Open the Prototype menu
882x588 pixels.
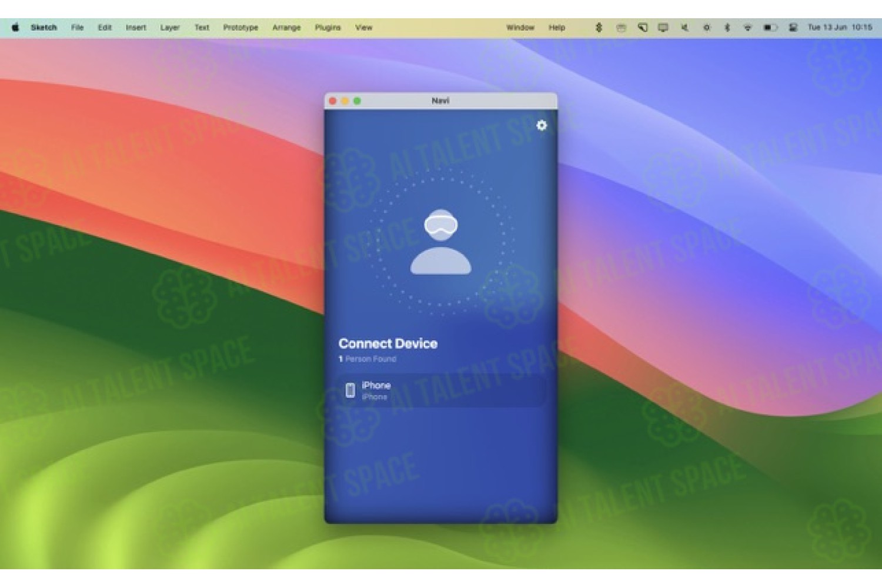click(240, 27)
